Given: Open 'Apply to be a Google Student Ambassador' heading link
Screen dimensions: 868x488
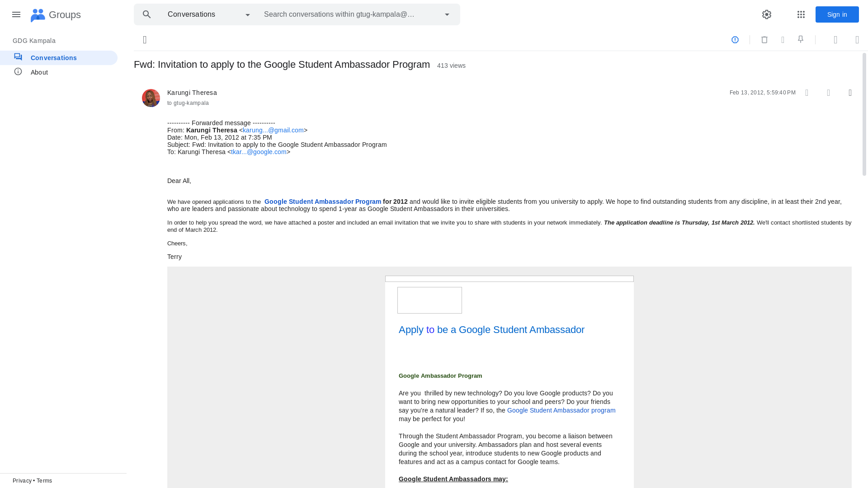Looking at the screenshot, I should 491,329.
